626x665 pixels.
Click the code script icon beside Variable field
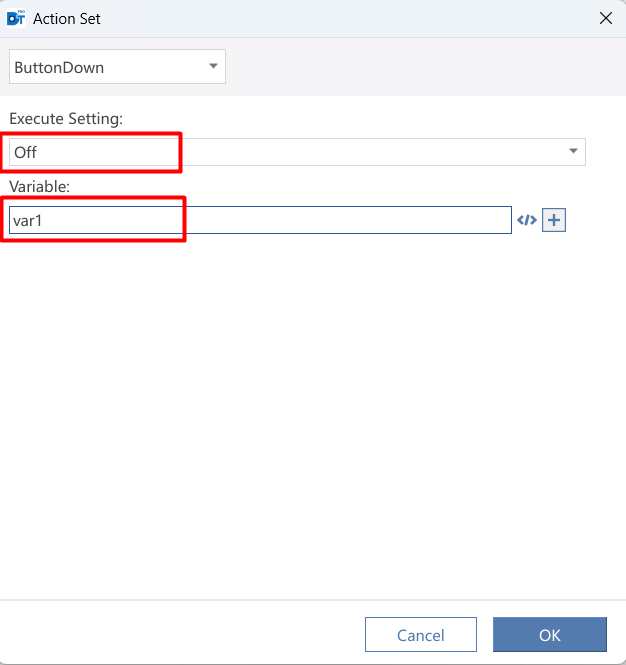[527, 220]
